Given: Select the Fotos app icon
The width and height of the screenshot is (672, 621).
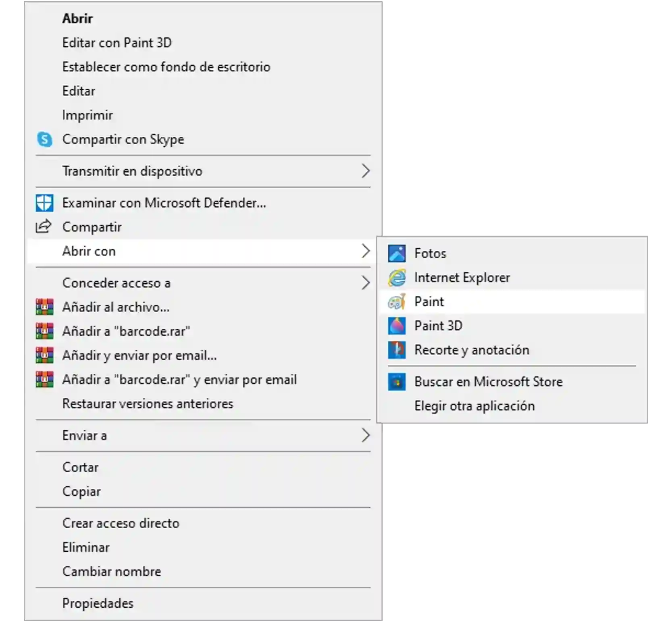Looking at the screenshot, I should [x=397, y=253].
